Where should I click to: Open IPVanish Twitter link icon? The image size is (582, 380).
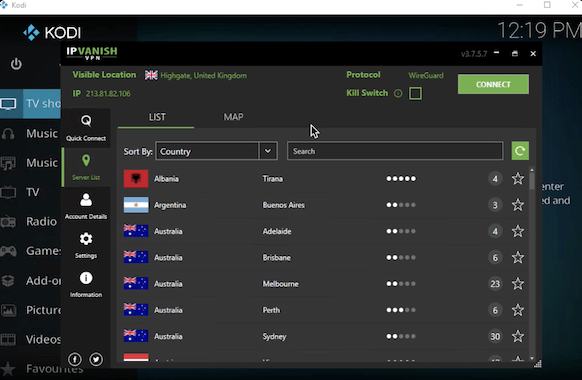coord(96,359)
